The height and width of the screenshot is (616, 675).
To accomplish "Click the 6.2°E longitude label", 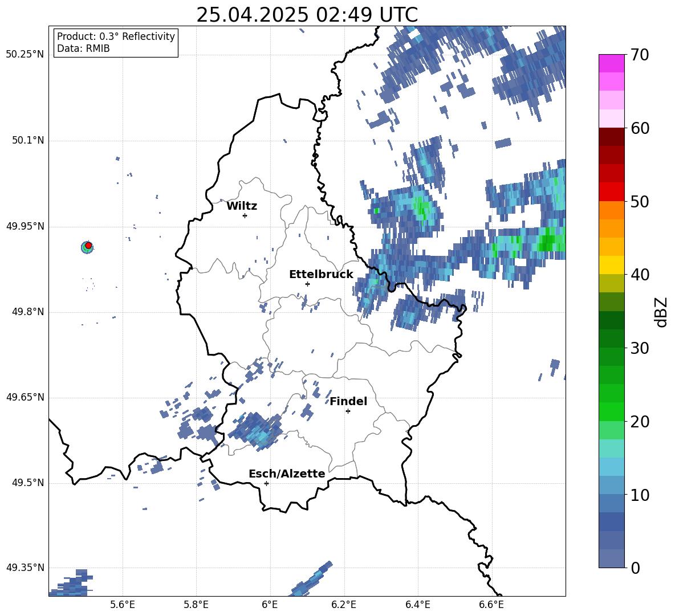I will tap(344, 605).
